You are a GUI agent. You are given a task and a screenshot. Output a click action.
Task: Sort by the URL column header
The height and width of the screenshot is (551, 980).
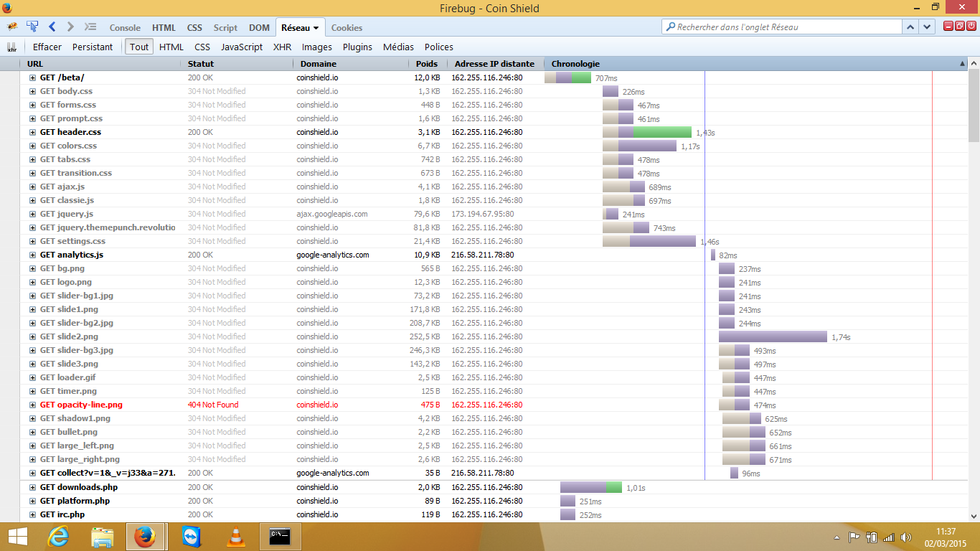(x=100, y=64)
